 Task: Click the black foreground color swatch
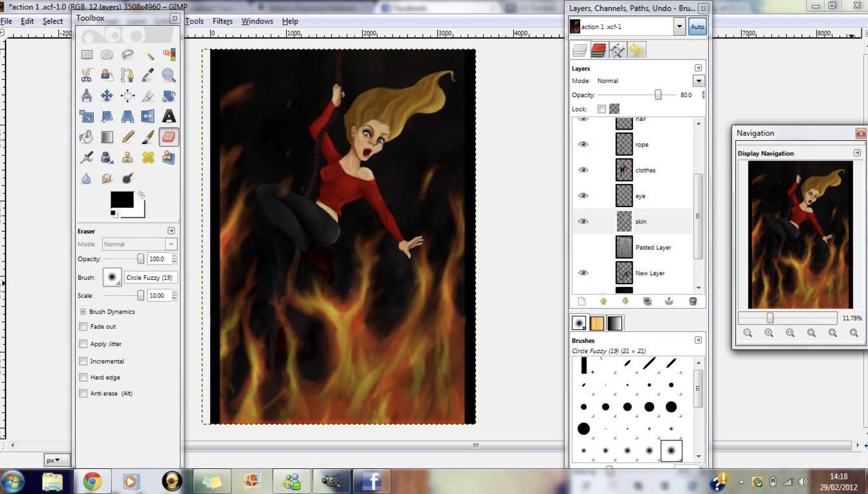122,199
